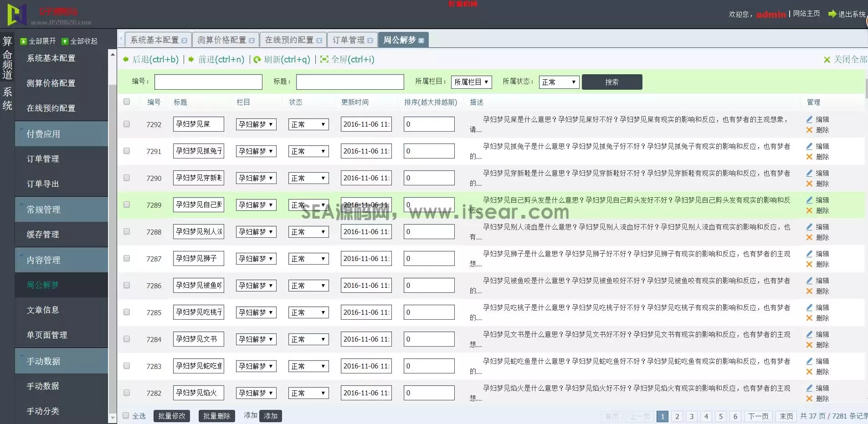Click delete X icon for row 7292
Image resolution: width=868 pixels, height=424 pixels.
pyautogui.click(x=809, y=130)
